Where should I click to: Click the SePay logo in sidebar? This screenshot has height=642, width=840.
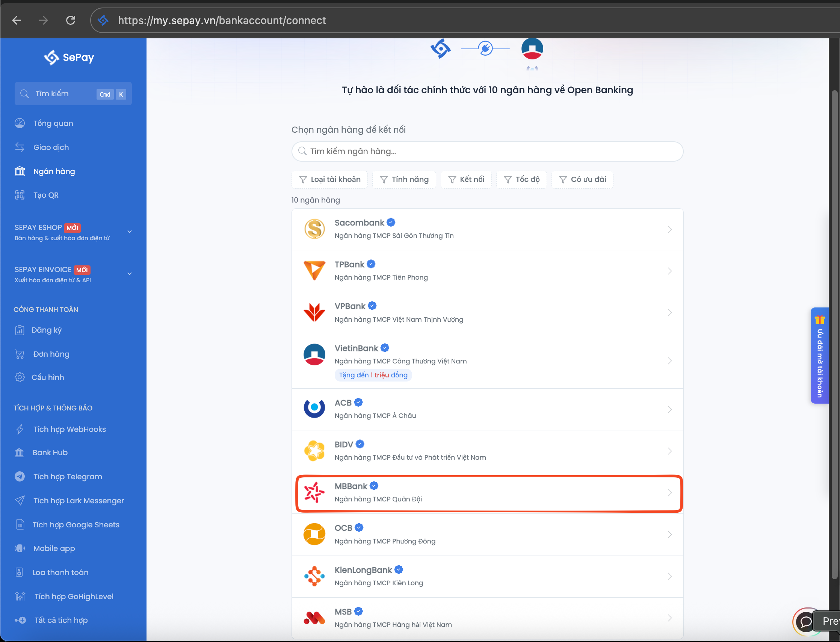pyautogui.click(x=69, y=57)
